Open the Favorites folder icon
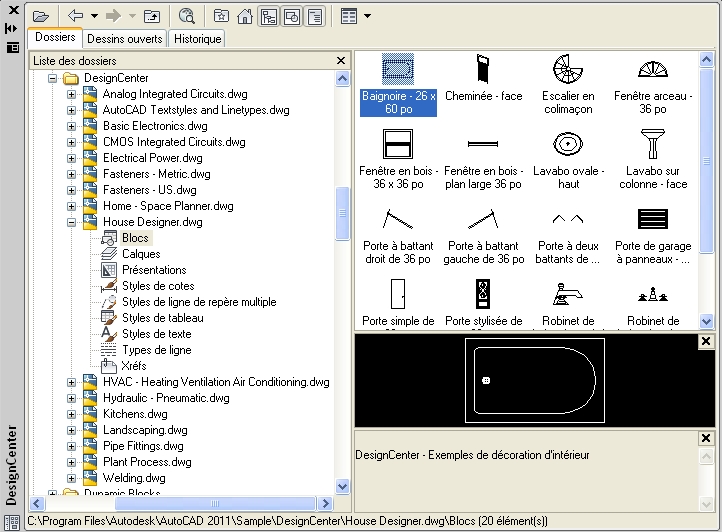 [x=221, y=16]
